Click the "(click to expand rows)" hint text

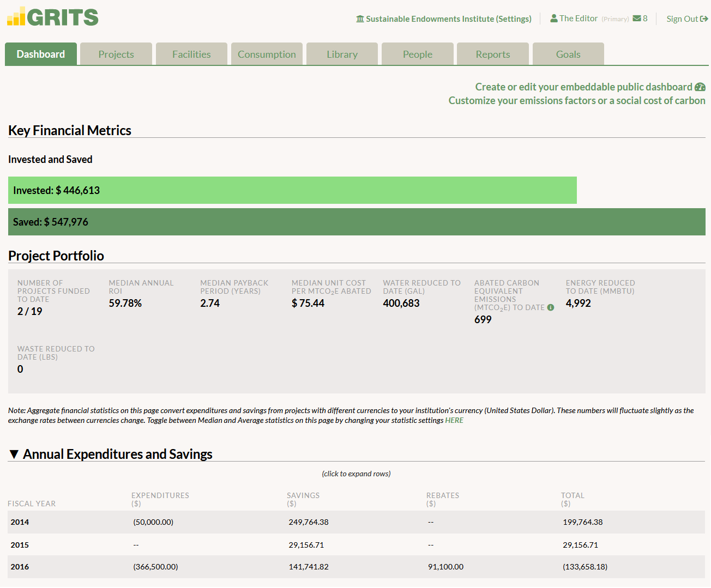pos(357,474)
